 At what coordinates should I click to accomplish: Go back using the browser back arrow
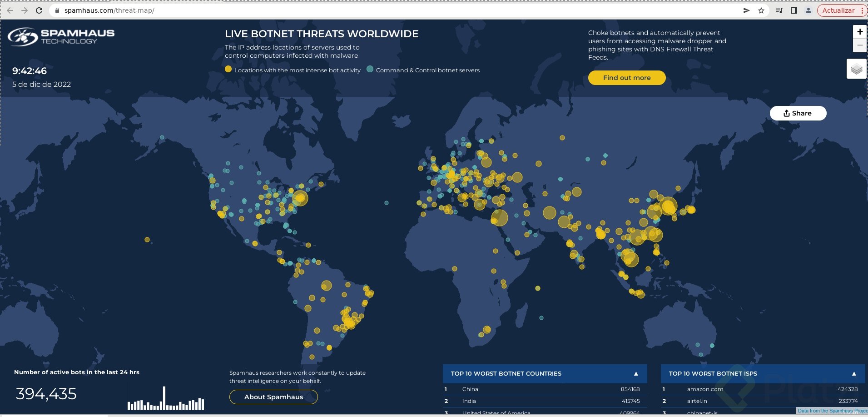pyautogui.click(x=10, y=10)
